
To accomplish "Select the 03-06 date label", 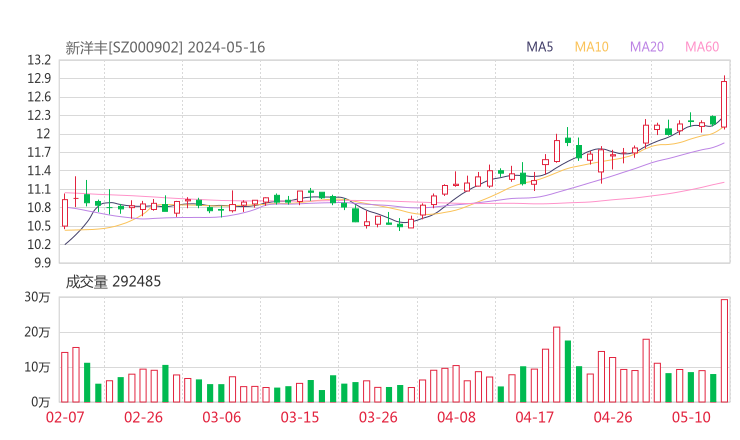I will 221,417.
